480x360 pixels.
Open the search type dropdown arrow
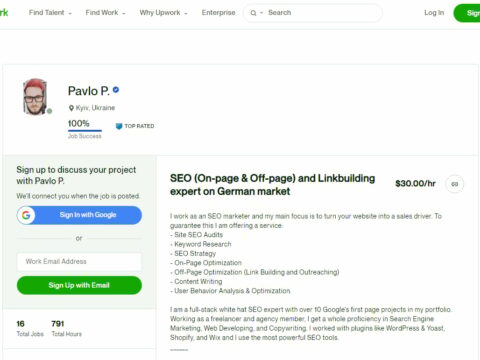(x=262, y=13)
